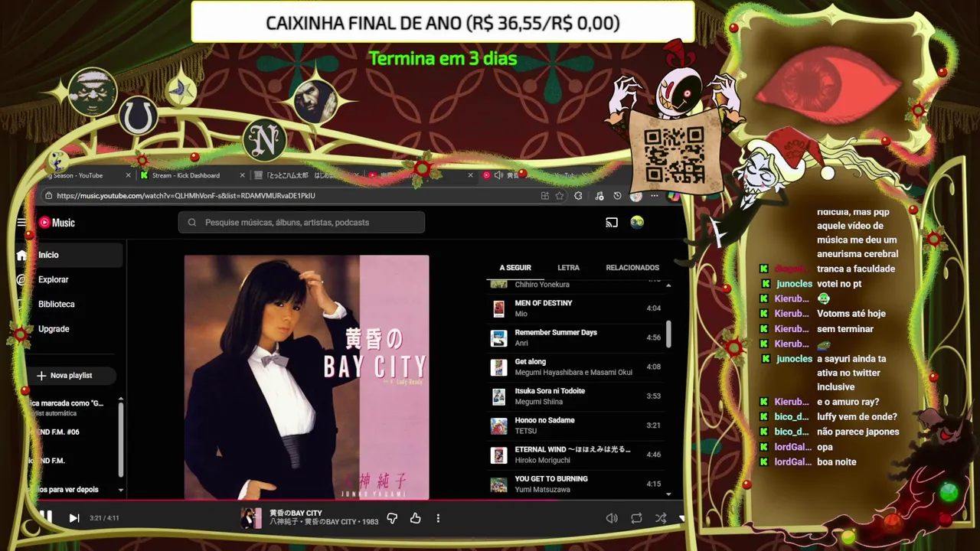Click the queue list scrollbar
The width and height of the screenshot is (980, 551).
click(x=668, y=334)
